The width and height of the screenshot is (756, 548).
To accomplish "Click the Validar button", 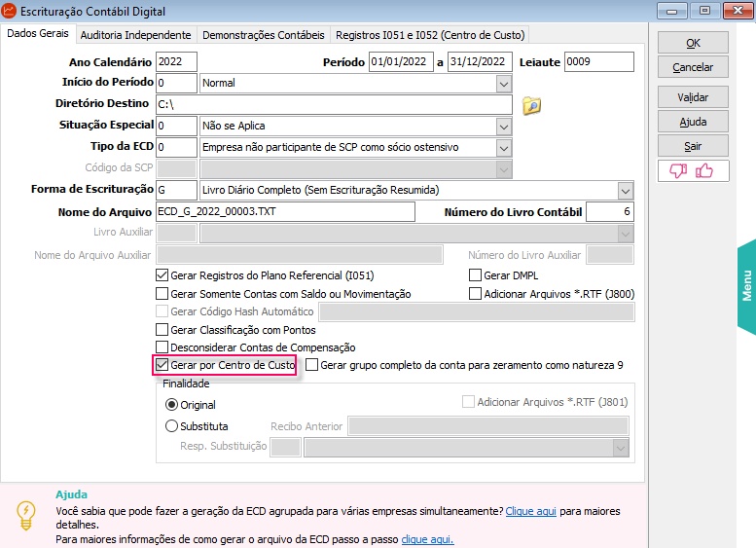I will point(693,97).
